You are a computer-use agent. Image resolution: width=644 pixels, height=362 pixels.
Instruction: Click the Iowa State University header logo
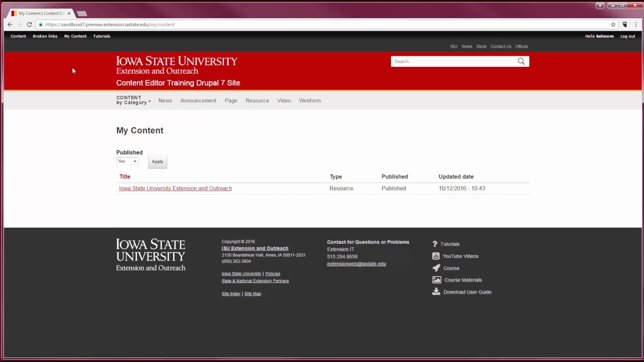pos(177,65)
